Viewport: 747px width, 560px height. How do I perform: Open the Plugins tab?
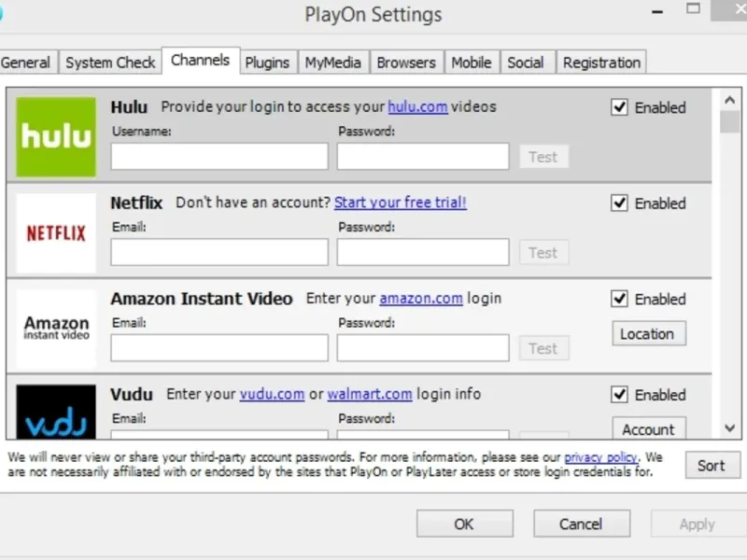(x=267, y=63)
